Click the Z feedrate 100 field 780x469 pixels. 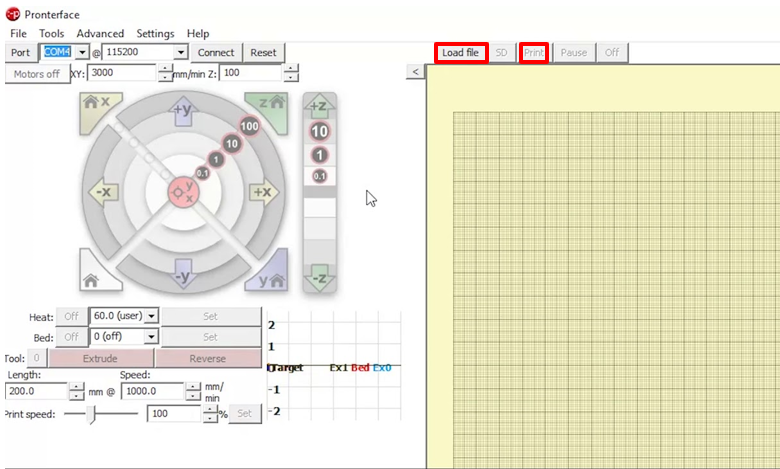coord(252,73)
